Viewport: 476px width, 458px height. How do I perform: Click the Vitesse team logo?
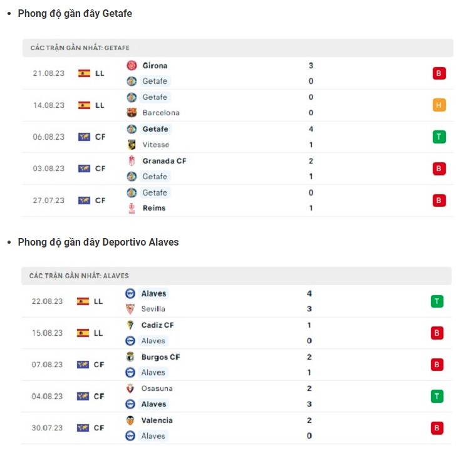pos(132,145)
